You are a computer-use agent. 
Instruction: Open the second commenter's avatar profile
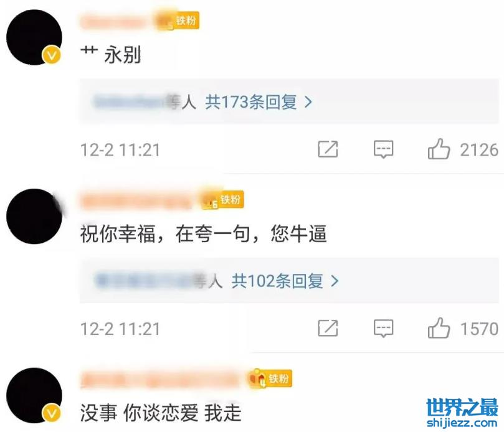(x=34, y=216)
